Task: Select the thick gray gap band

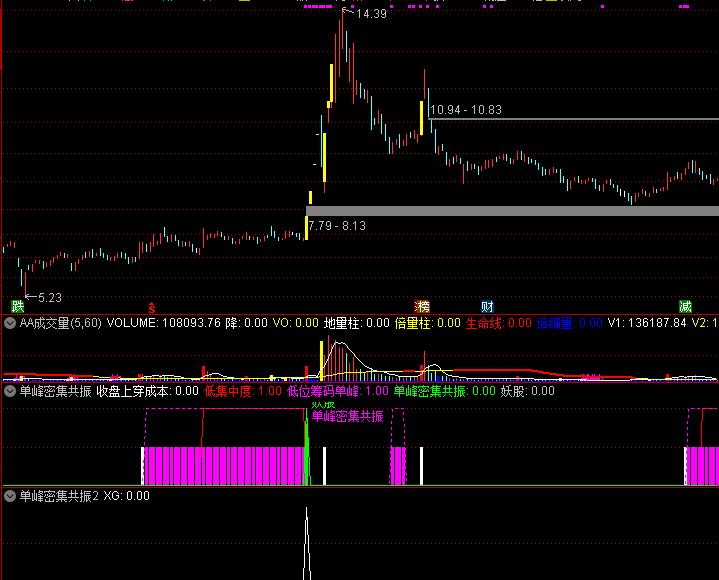Action: click(512, 211)
